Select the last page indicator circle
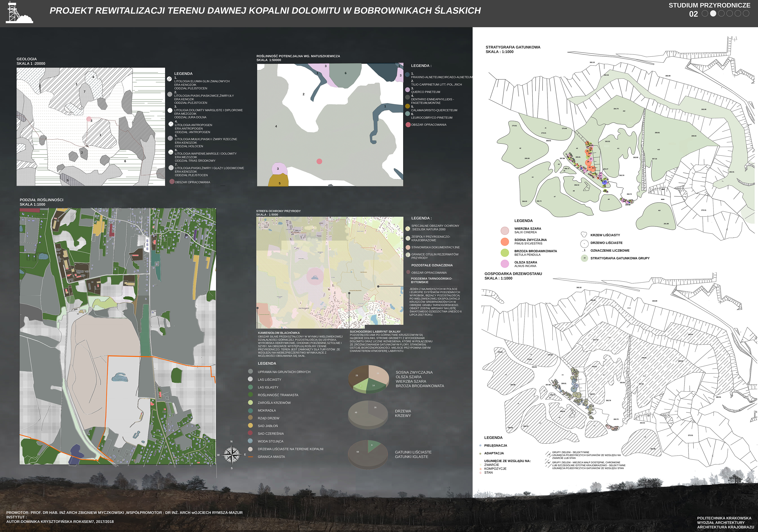The height and width of the screenshot is (532, 758). pos(746,14)
